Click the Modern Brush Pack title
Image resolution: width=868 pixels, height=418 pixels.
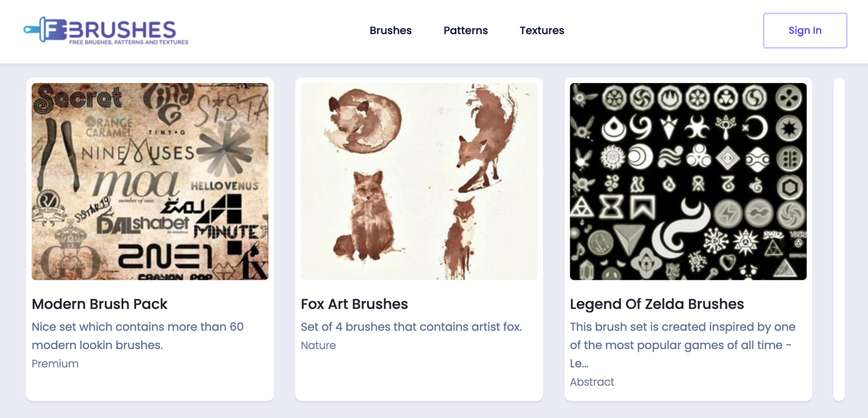(99, 304)
